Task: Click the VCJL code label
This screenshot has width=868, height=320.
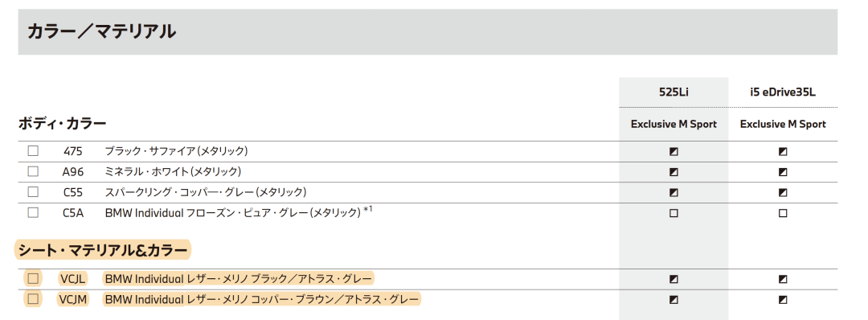Action: click(x=72, y=278)
